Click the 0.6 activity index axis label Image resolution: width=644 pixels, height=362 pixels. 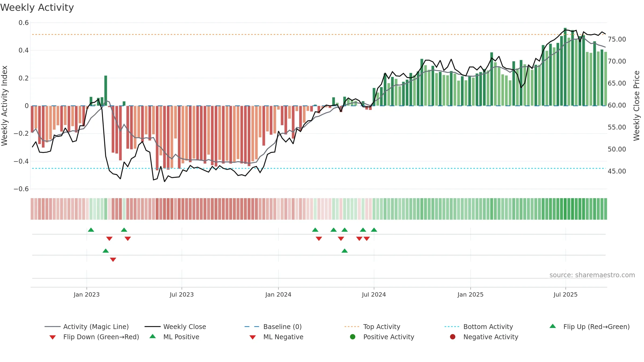point(24,23)
